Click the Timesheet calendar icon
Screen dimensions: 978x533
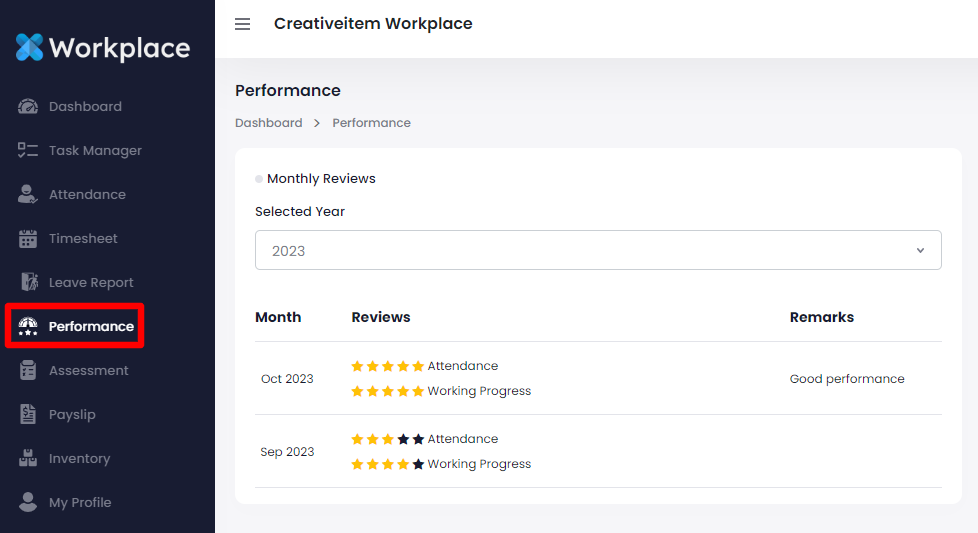point(28,239)
